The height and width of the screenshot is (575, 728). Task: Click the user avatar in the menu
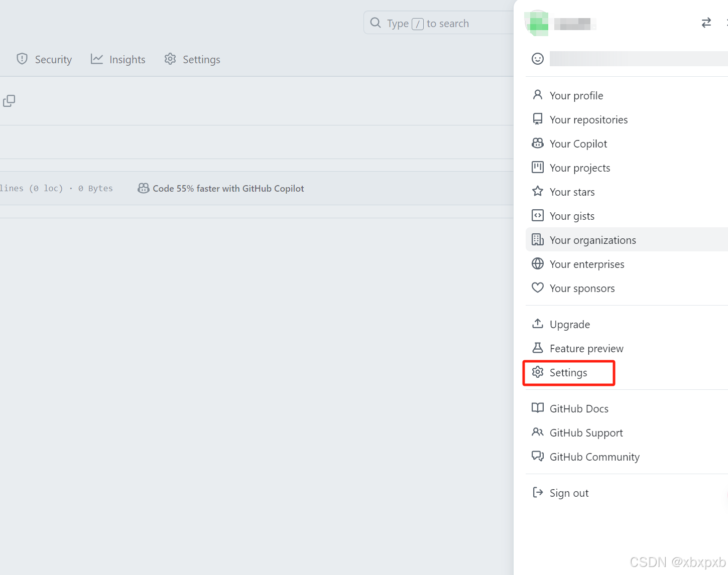click(x=537, y=23)
